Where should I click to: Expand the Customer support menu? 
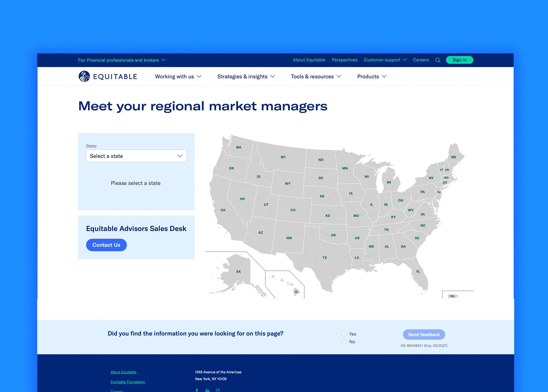(385, 60)
